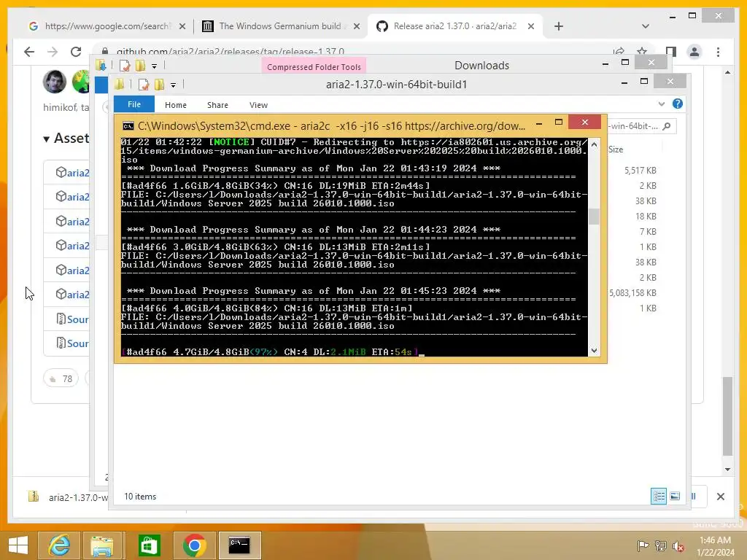Open Explorer help question mark
The width and height of the screenshot is (747, 560).
[678, 104]
